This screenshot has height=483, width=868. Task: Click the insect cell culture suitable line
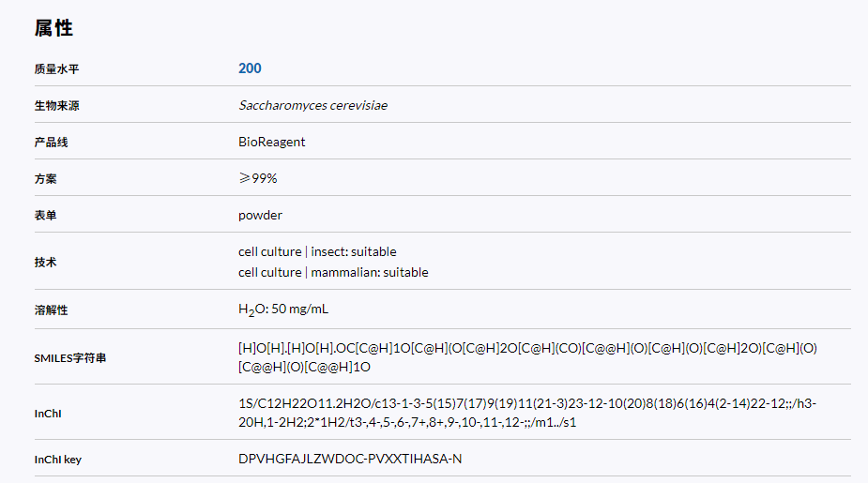point(317,251)
